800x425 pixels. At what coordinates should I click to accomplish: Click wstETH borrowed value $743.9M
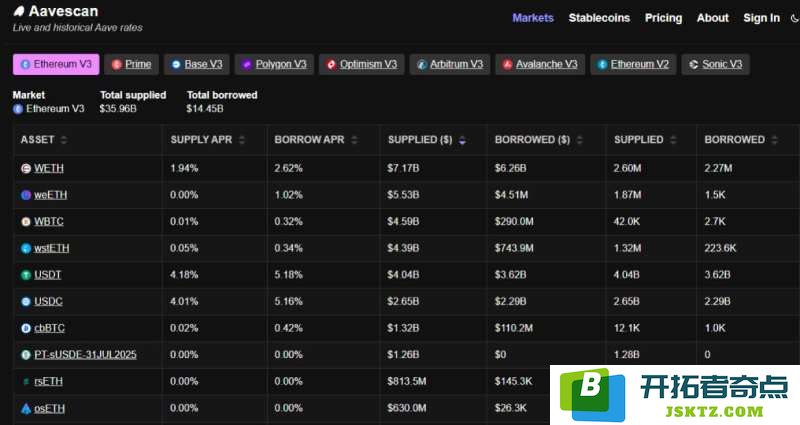tap(514, 248)
